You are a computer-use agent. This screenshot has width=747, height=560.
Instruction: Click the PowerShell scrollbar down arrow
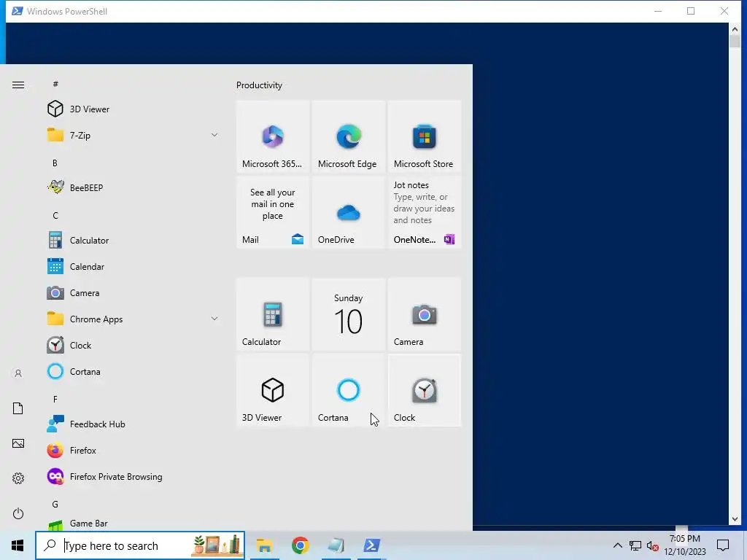pos(734,519)
